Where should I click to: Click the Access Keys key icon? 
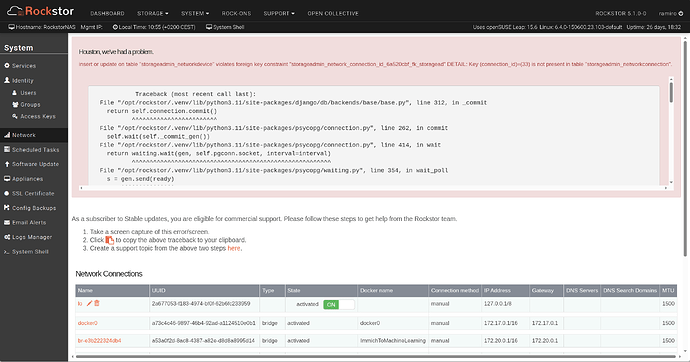pyautogui.click(x=15, y=116)
